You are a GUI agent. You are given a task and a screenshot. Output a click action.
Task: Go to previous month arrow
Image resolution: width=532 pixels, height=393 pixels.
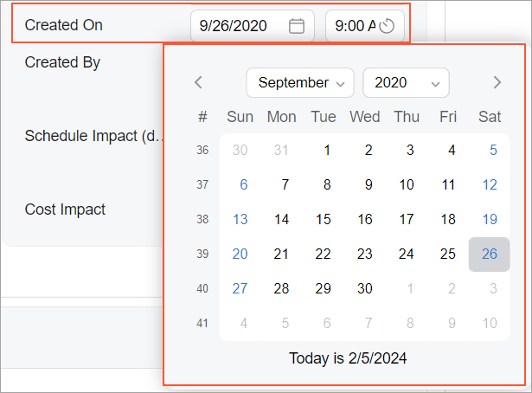click(x=198, y=83)
